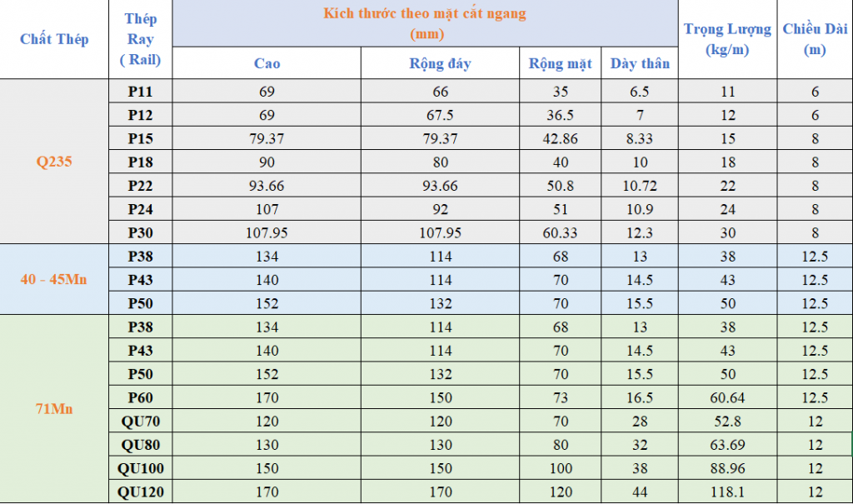Click the Dày thân column header
Viewport: 853px width, 504px height.
coord(640,63)
